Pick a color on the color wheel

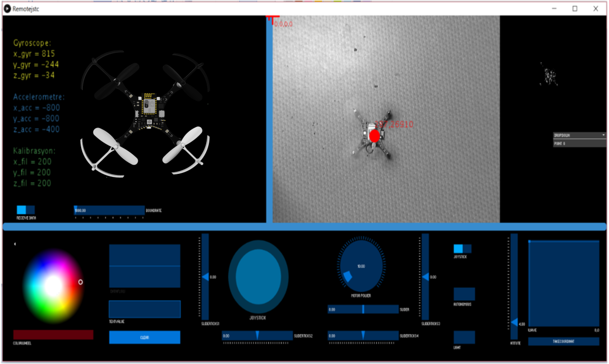tap(53, 287)
